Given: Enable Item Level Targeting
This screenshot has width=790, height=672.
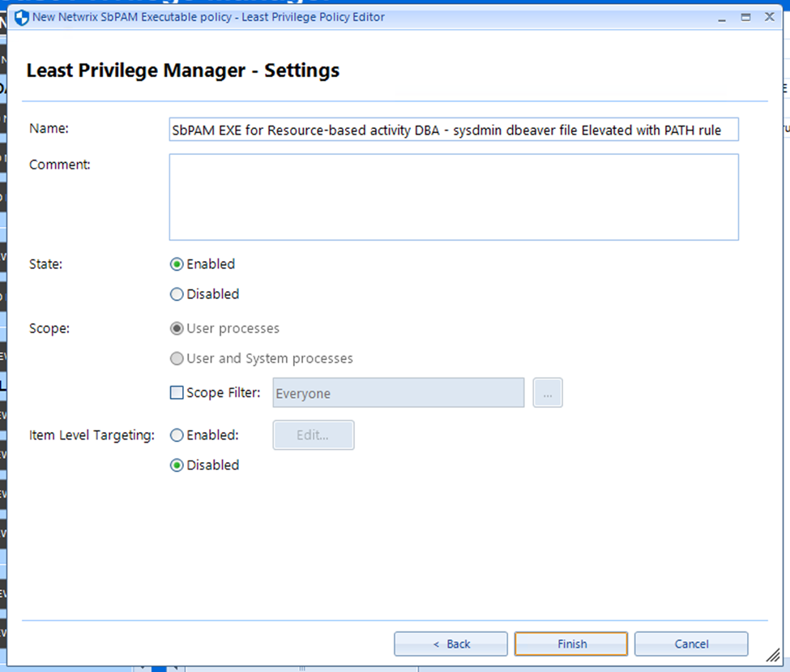Looking at the screenshot, I should pyautogui.click(x=177, y=435).
